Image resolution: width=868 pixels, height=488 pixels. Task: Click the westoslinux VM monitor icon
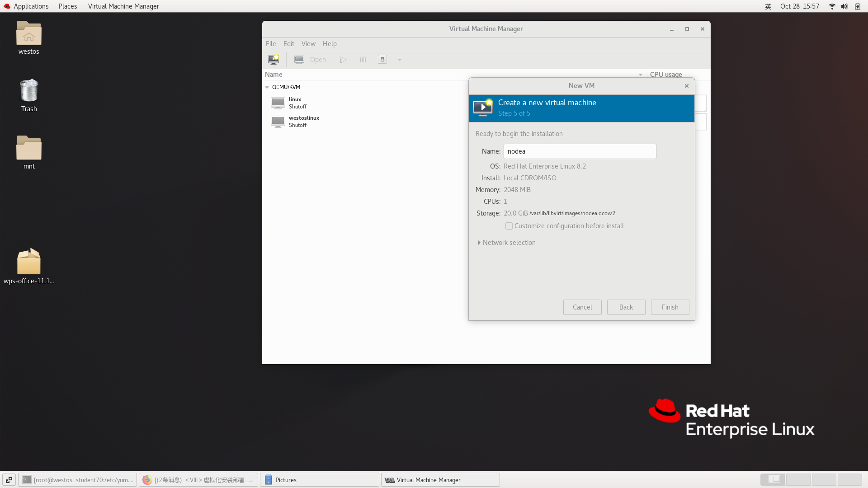[x=278, y=122]
